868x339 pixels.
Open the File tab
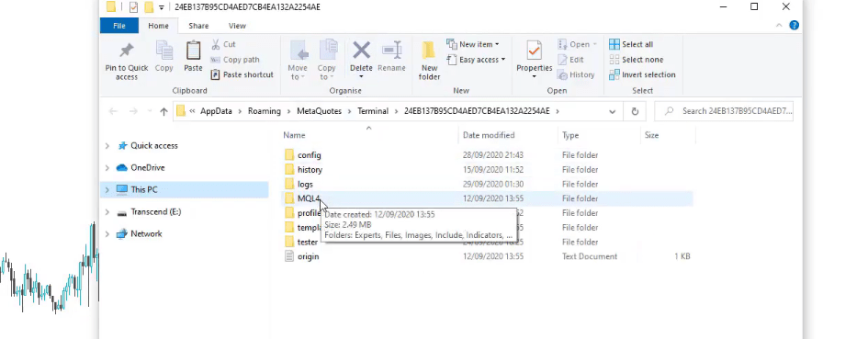pos(119,26)
